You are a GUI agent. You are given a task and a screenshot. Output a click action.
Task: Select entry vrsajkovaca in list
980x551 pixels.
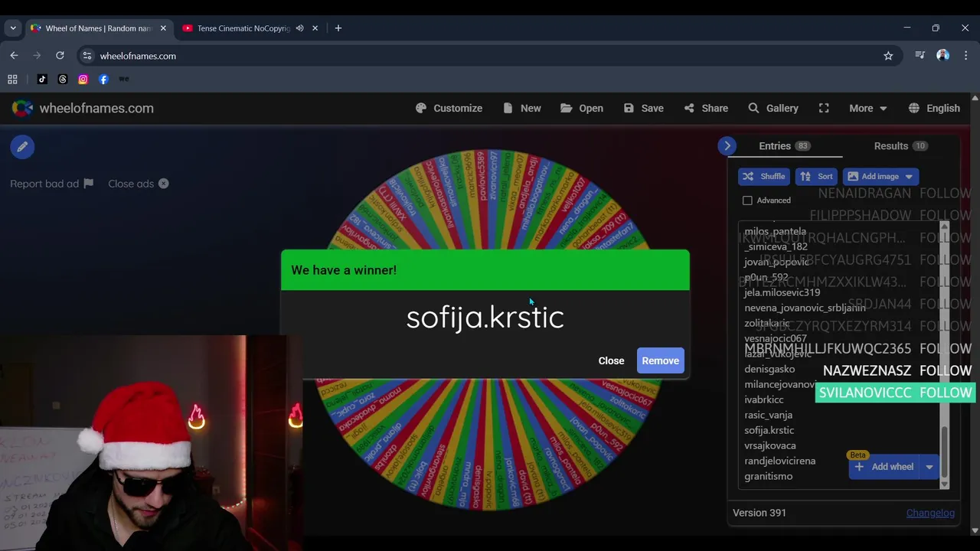click(x=769, y=445)
